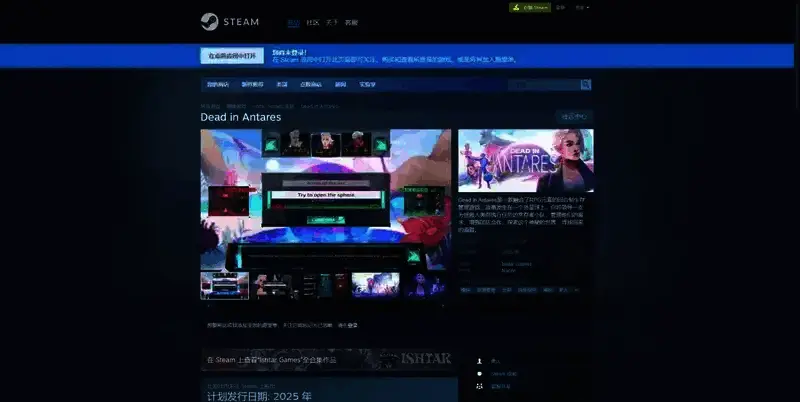Open the 社区 (Community) menu
Image resolution: width=800 pixels, height=402 pixels.
coord(313,22)
